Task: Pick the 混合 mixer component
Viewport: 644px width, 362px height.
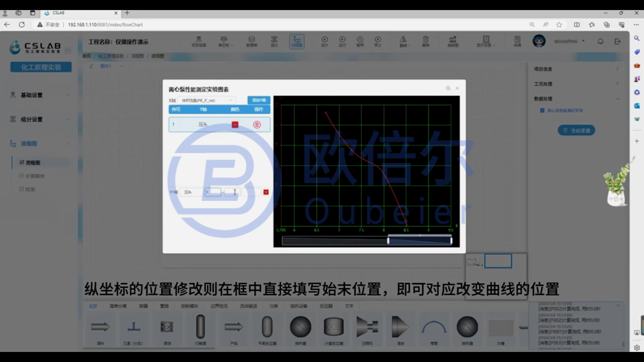Action: pos(400,330)
